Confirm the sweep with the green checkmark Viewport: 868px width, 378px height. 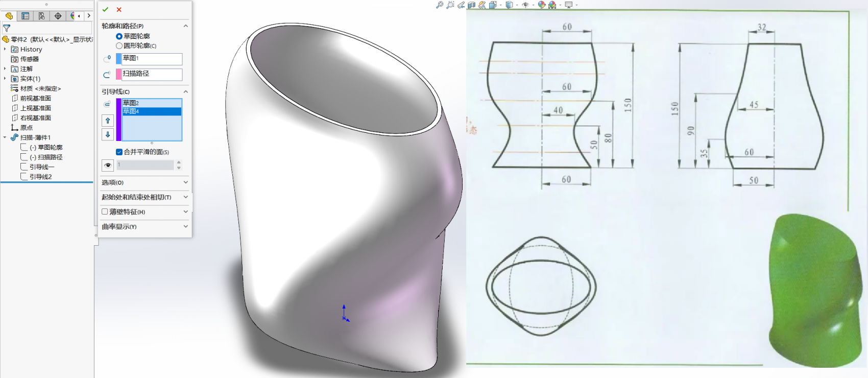coord(105,10)
